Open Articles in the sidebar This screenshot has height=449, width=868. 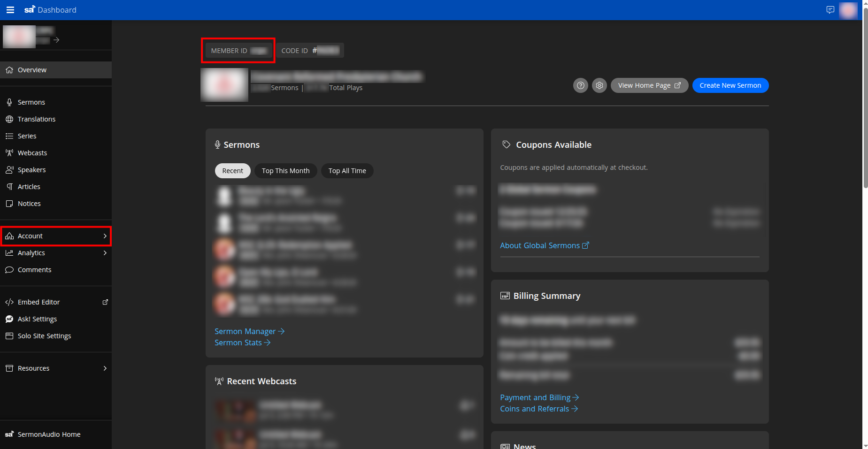[56, 187]
